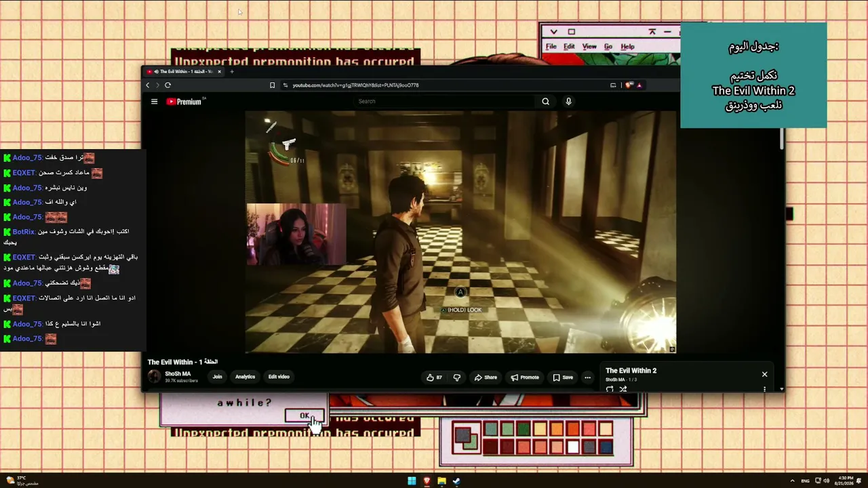Screen dimensions: 868x488
Task: Click ShoSh MA channel name
Action: (178, 374)
